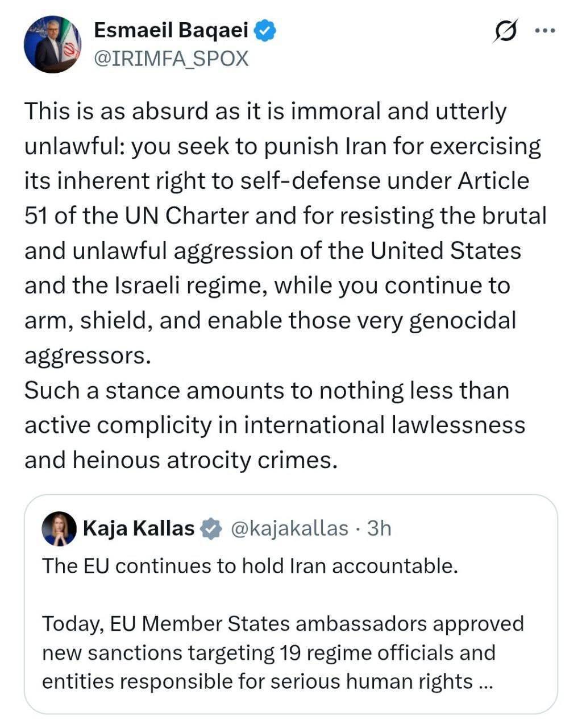Open the three-dot more options menu
Viewport: 582px width, 728px height.
pos(544,31)
